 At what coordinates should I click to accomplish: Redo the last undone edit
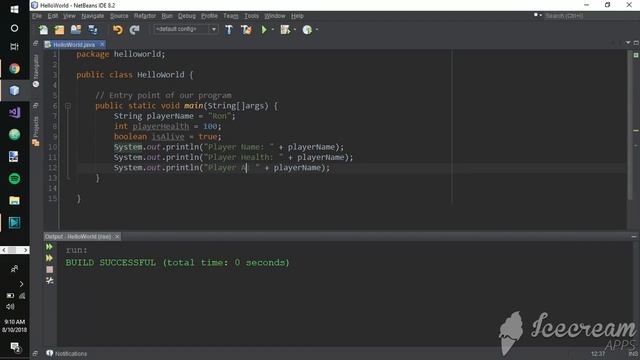coord(134,29)
